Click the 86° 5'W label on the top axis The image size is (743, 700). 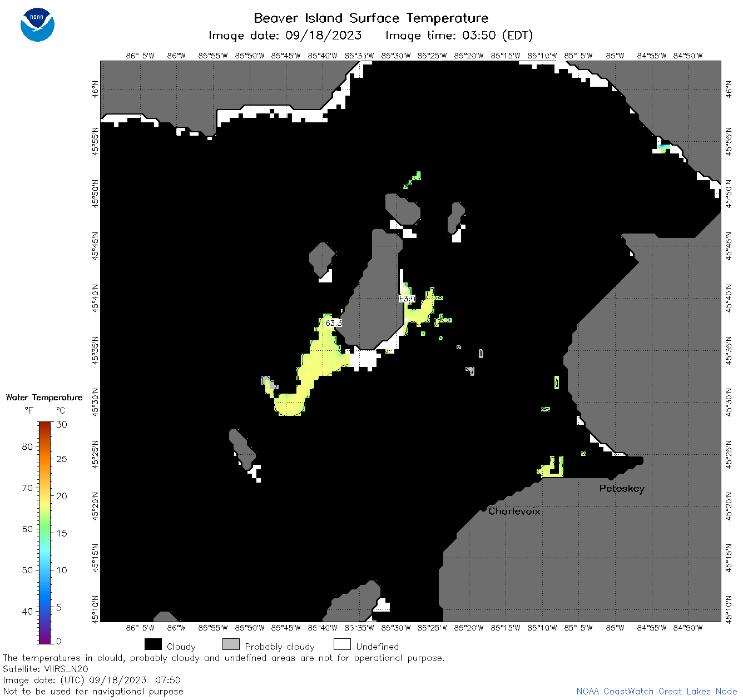[140, 56]
